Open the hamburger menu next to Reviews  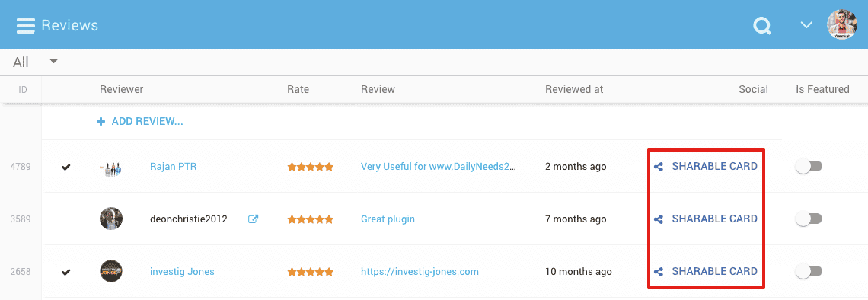coord(25,25)
